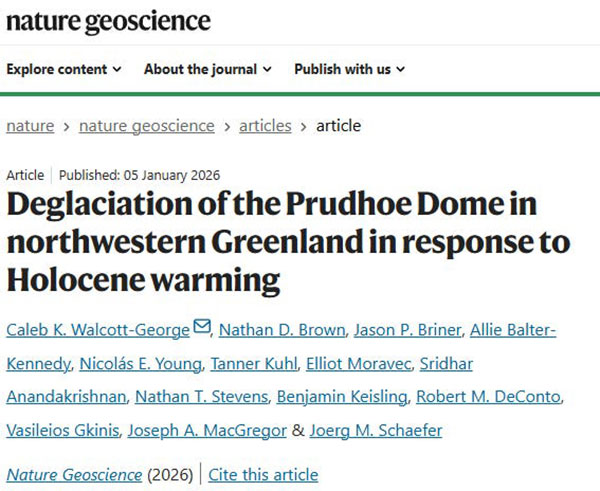Open the Nature Geoscience journal link
The height and width of the screenshot is (491, 600).
coord(74,475)
